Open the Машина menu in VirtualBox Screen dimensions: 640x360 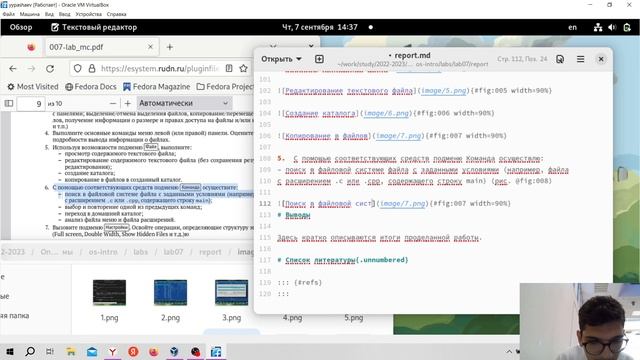click(x=30, y=14)
